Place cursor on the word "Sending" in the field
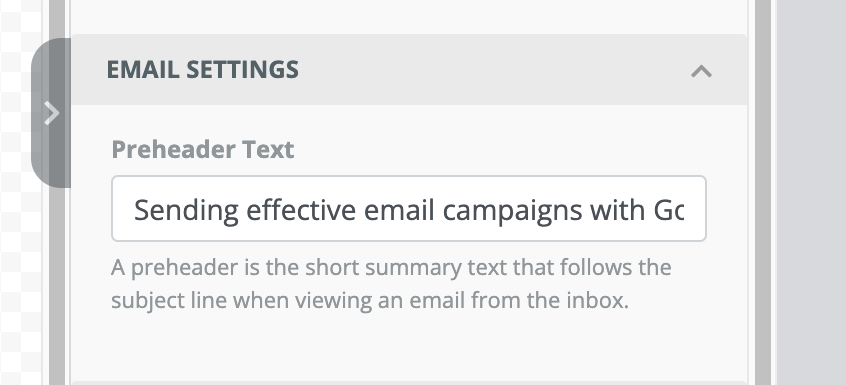This screenshot has height=385, width=846. tap(186, 210)
